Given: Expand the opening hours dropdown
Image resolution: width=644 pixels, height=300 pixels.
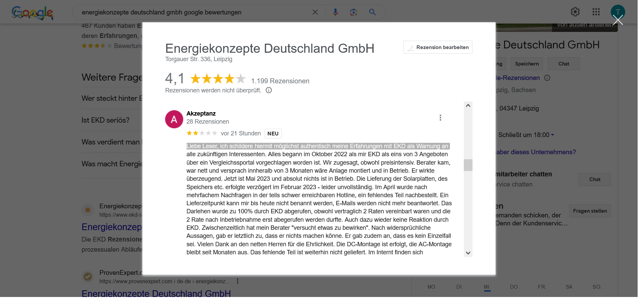Looking at the screenshot, I should pyautogui.click(x=552, y=135).
